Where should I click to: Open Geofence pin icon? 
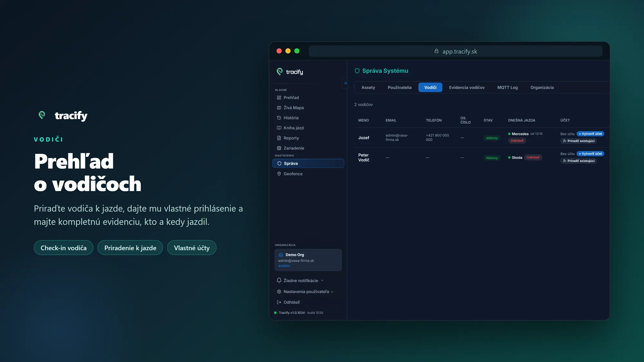click(279, 174)
